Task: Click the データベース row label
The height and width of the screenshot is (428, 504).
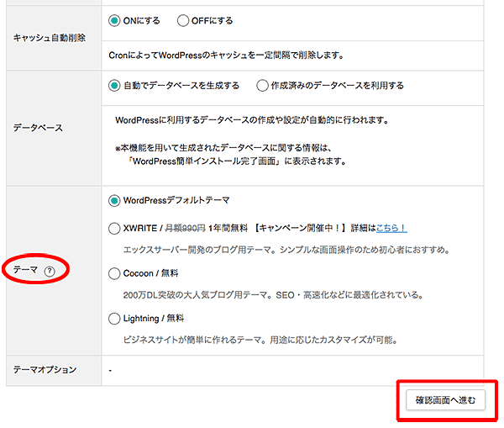Action: (x=38, y=128)
